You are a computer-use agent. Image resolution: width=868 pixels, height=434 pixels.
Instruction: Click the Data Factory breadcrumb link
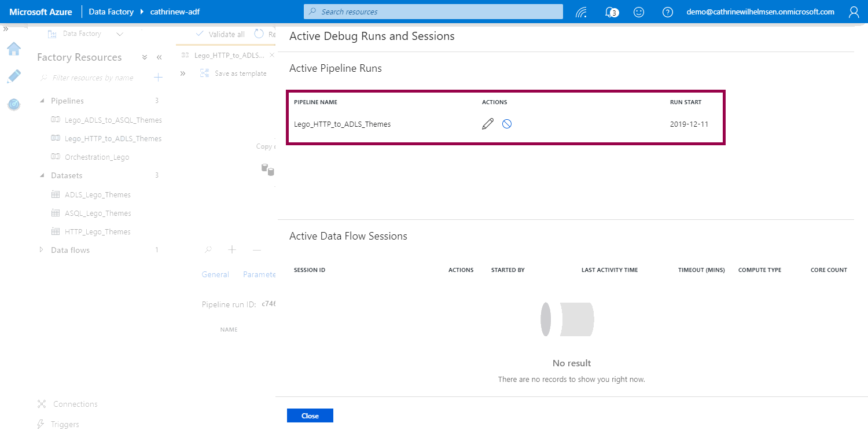[x=111, y=12]
